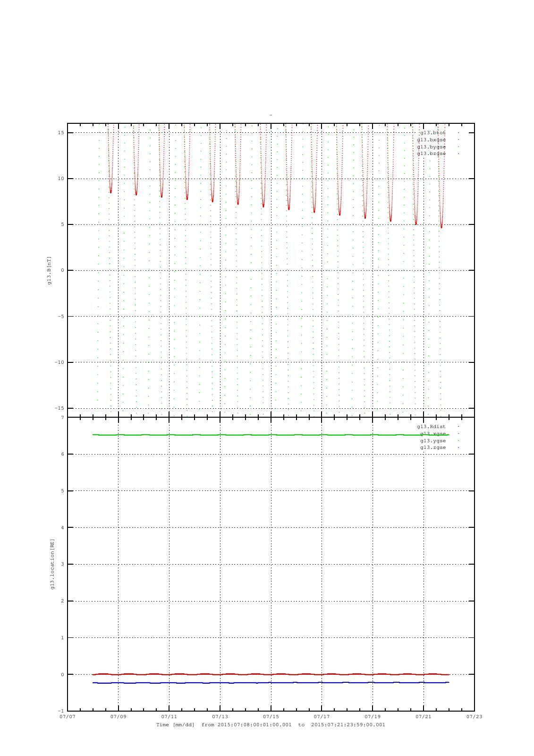The height and width of the screenshot is (756, 534).
Task: Click the g13.bzgse legend label
Action: click(432, 154)
